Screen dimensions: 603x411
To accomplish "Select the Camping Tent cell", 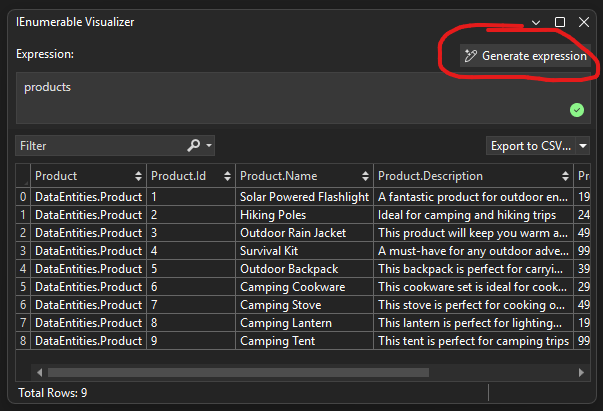I will click(304, 341).
